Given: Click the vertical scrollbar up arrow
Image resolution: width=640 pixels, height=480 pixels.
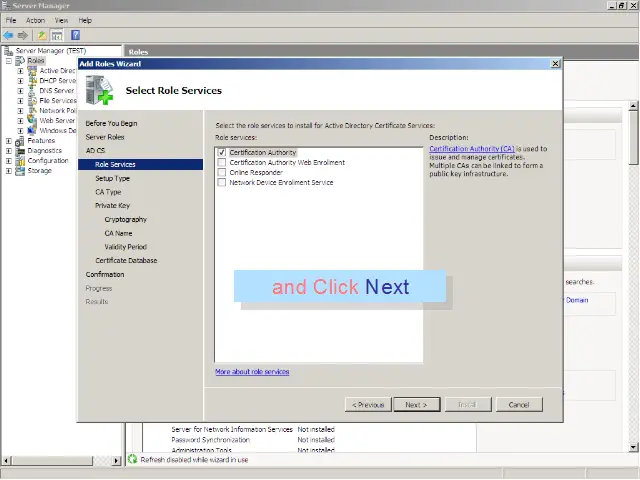Looking at the screenshot, I should click(633, 106).
